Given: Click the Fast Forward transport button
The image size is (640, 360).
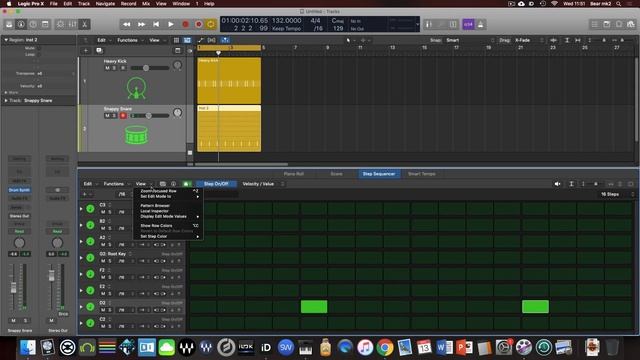Looking at the screenshot, I should pos(141,24).
